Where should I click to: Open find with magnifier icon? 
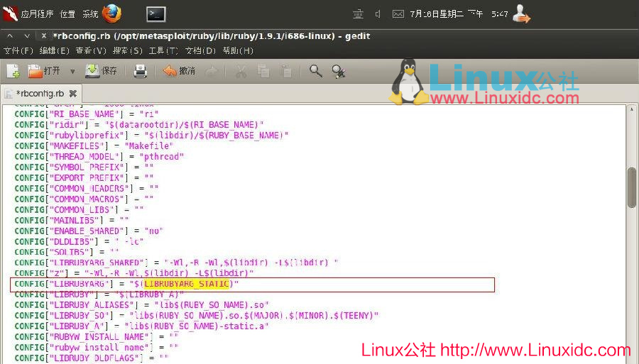pyautogui.click(x=316, y=71)
